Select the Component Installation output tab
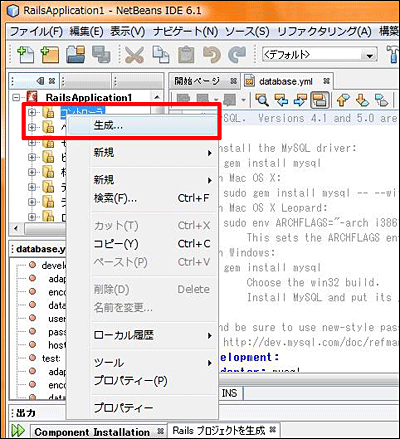This screenshot has height=439, width=400. (92, 432)
